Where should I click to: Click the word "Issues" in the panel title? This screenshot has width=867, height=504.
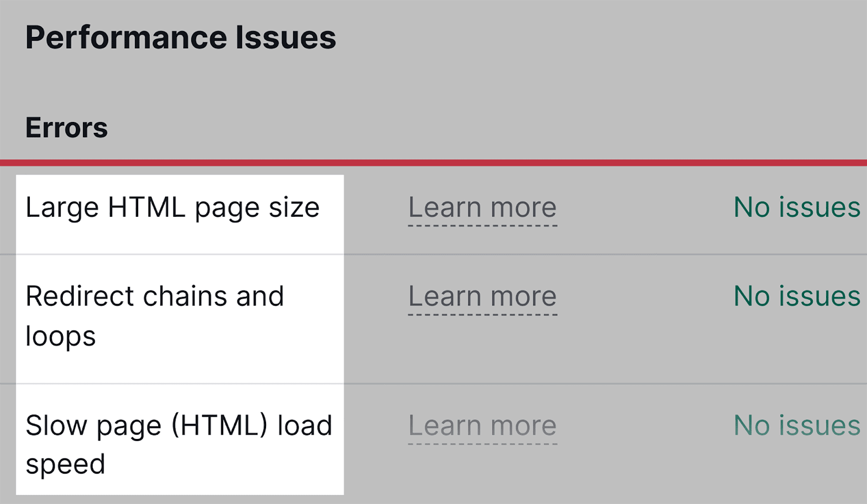click(x=286, y=38)
